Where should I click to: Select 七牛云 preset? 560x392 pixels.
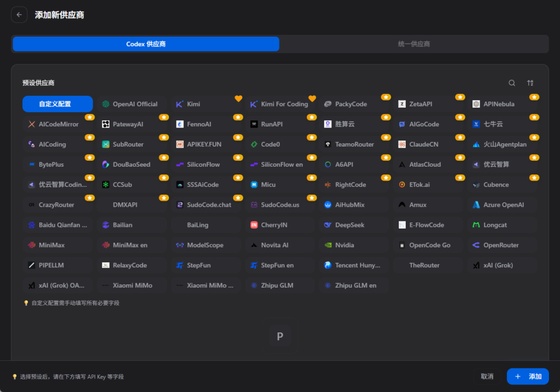pos(502,124)
